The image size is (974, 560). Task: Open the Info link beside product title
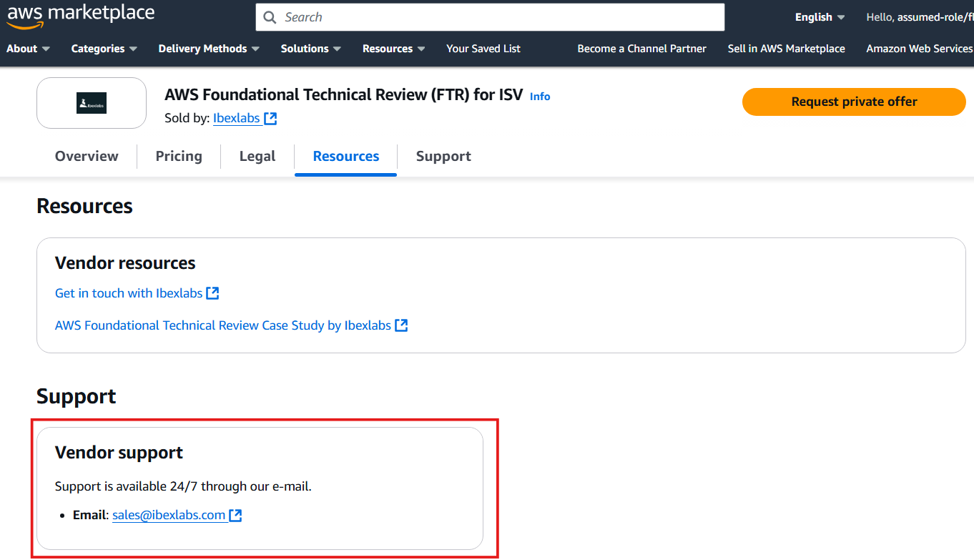tap(540, 97)
